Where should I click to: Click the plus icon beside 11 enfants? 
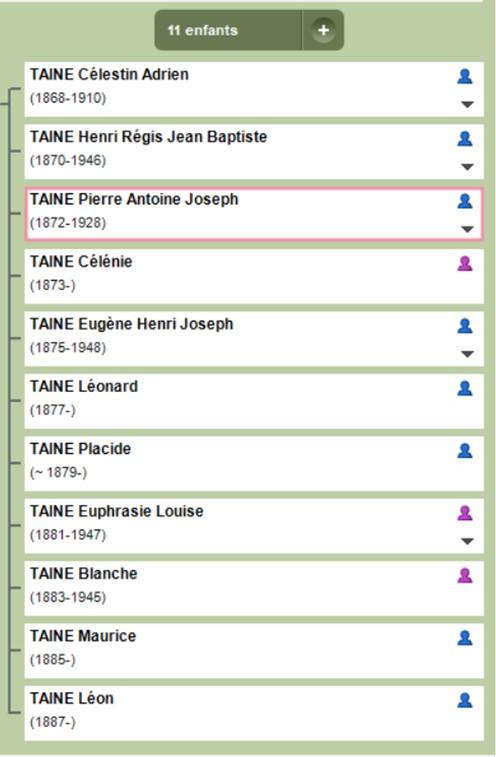click(323, 30)
